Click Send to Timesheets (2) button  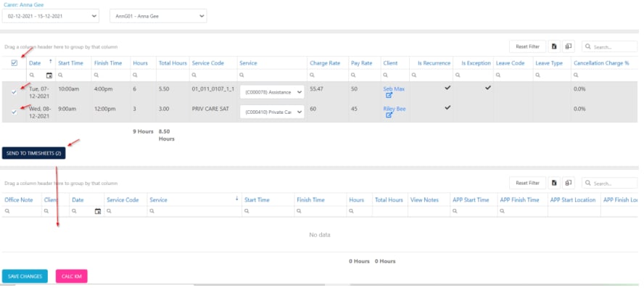coord(33,153)
